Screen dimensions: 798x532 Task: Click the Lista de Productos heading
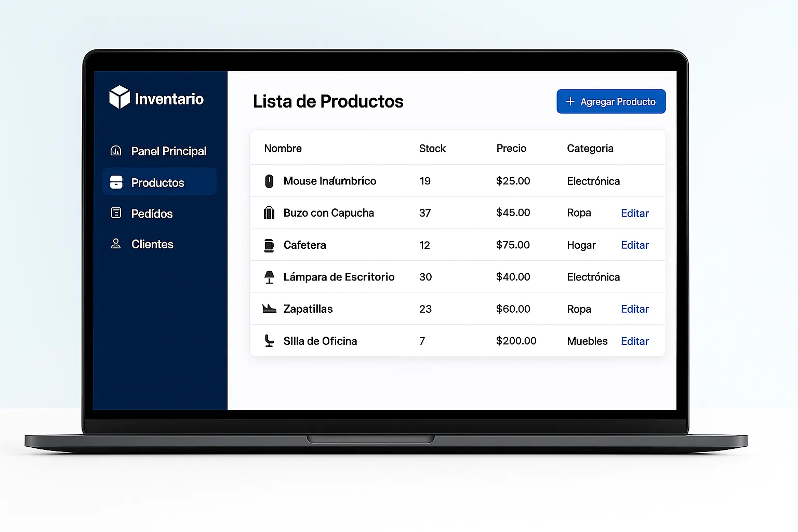328,101
